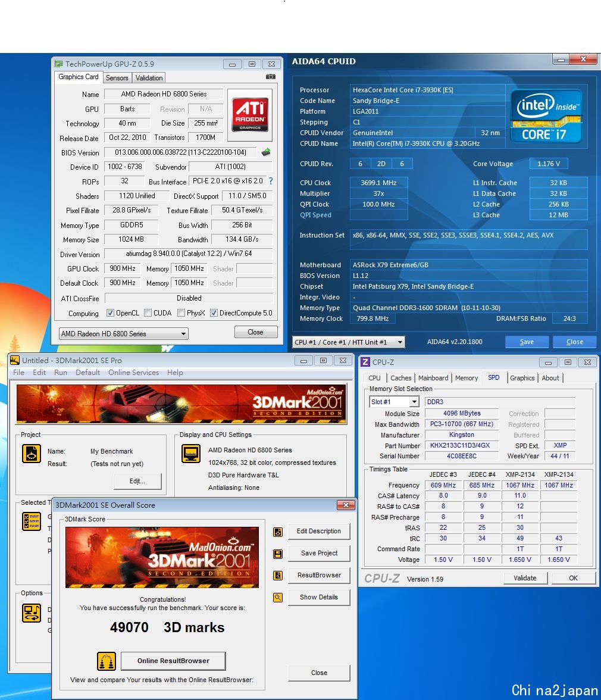Viewport: 601px width, 700px height.
Task: Click the icon beside ResultBrowser button
Action: point(278,576)
